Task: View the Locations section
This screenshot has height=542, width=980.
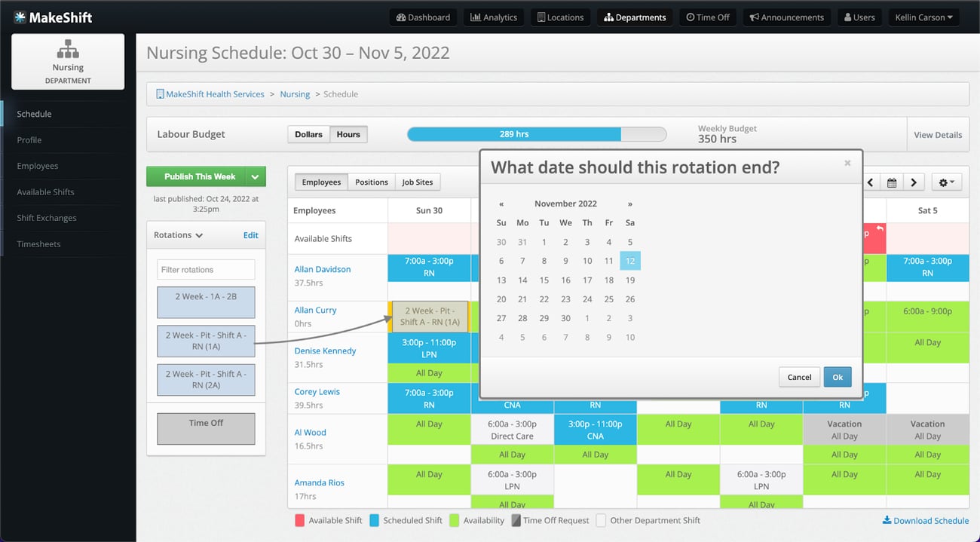Action: [x=560, y=17]
